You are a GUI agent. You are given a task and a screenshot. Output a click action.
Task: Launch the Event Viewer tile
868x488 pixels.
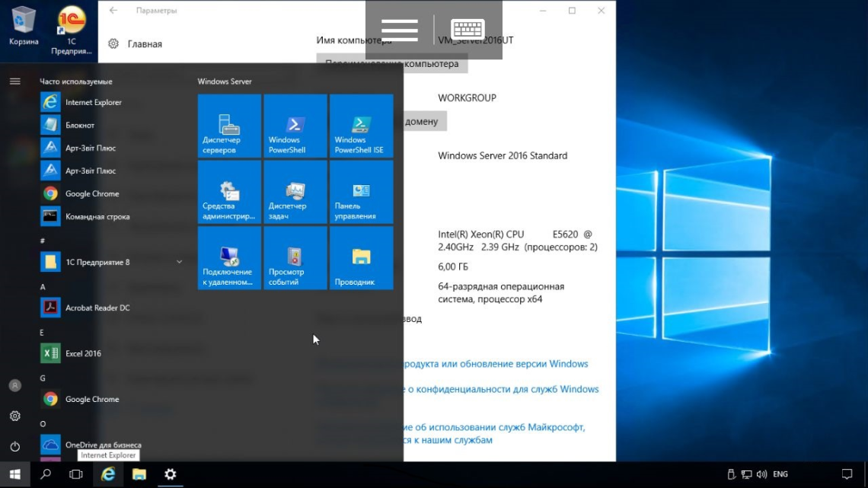coord(295,258)
